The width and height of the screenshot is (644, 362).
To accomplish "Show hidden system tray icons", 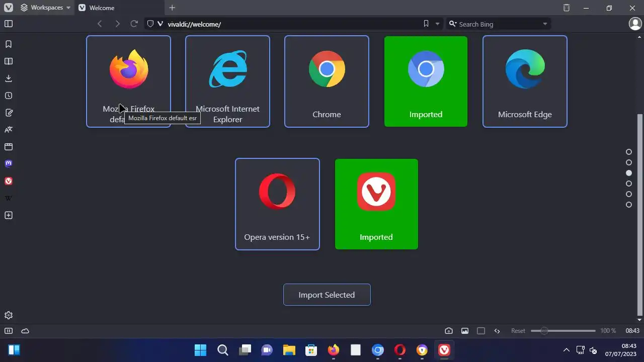I will click(x=567, y=350).
